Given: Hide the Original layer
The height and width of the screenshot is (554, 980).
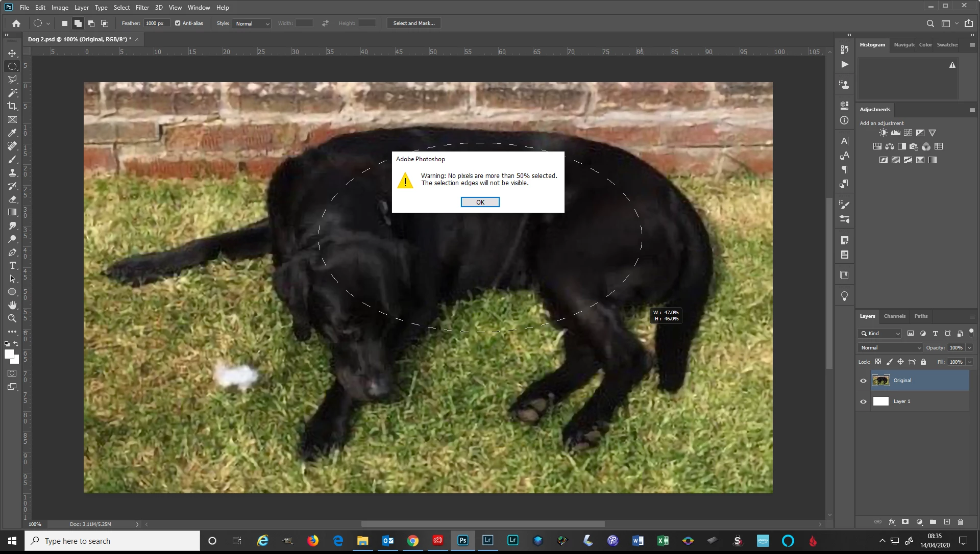Looking at the screenshot, I should click(863, 381).
